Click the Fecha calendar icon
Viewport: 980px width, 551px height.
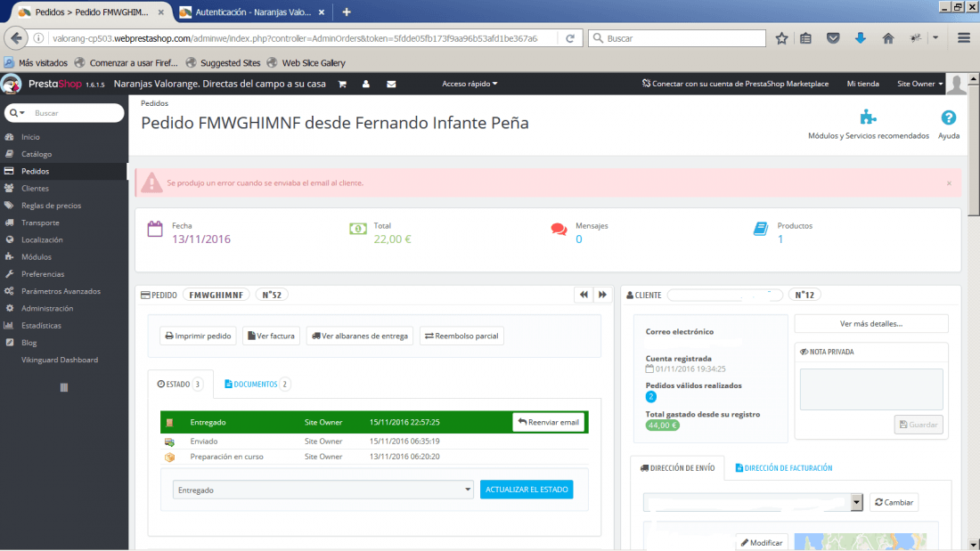point(155,229)
